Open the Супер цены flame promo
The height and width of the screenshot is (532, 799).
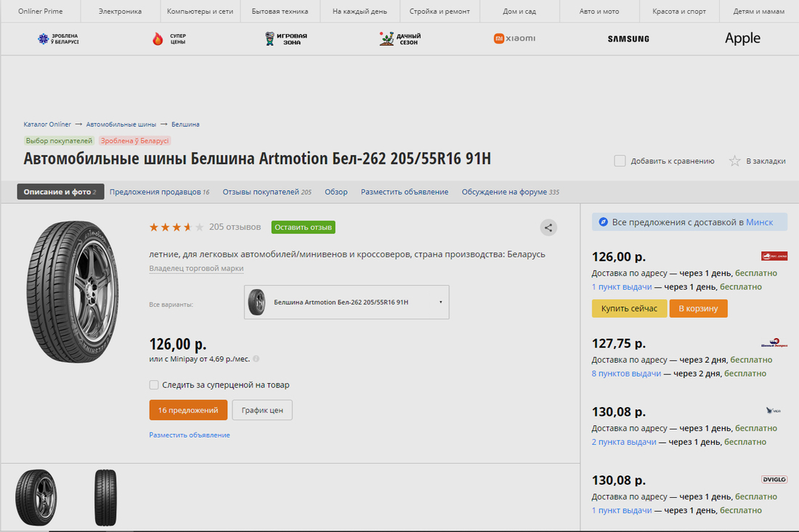169,38
